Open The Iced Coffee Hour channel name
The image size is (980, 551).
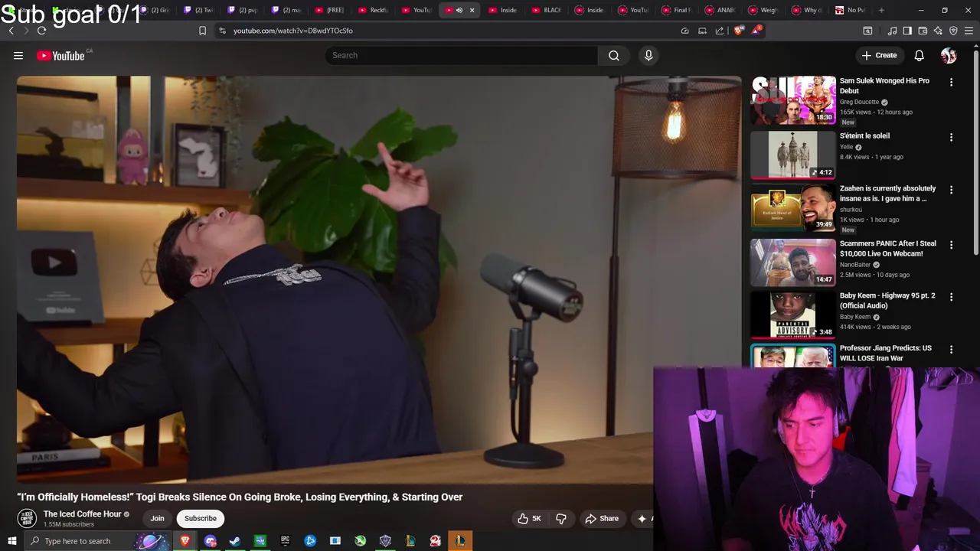pyautogui.click(x=83, y=514)
